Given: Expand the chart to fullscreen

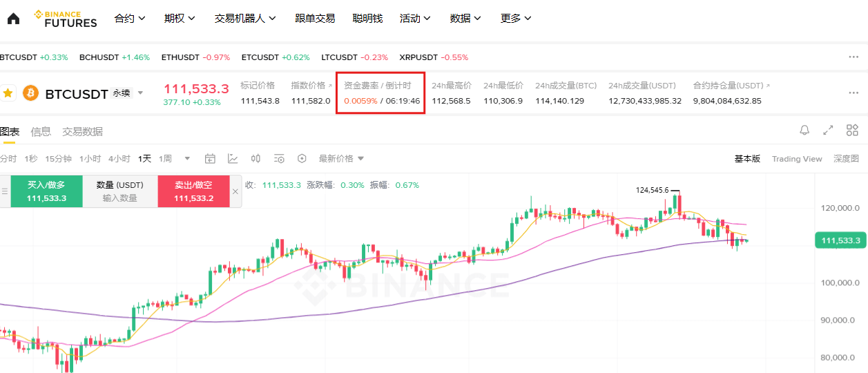Looking at the screenshot, I should pos(828,130).
